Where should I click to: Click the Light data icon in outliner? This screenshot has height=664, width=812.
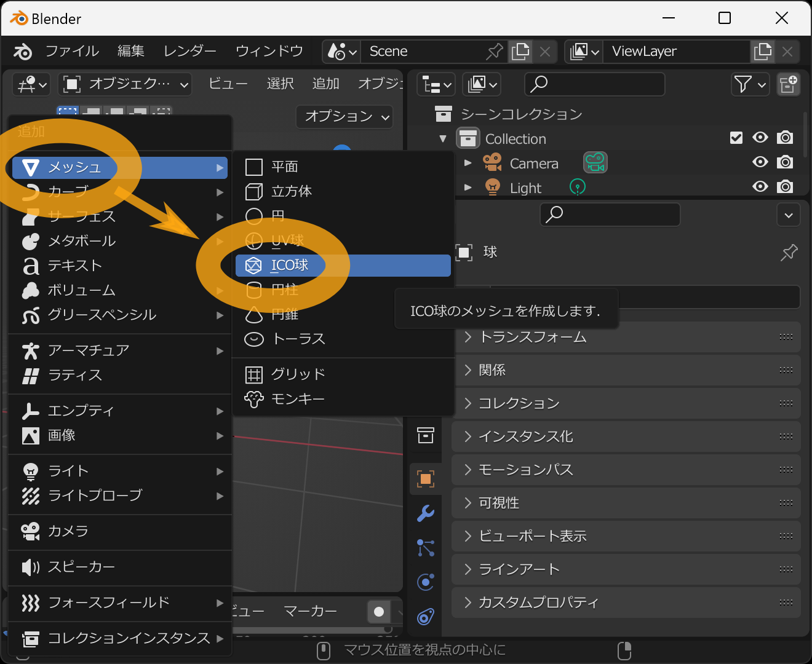pos(577,187)
